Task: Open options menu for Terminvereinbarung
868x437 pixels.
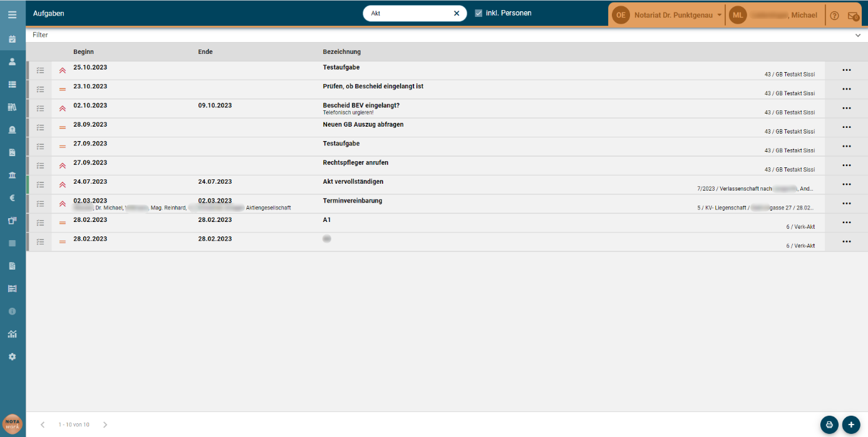Action: 847,203
